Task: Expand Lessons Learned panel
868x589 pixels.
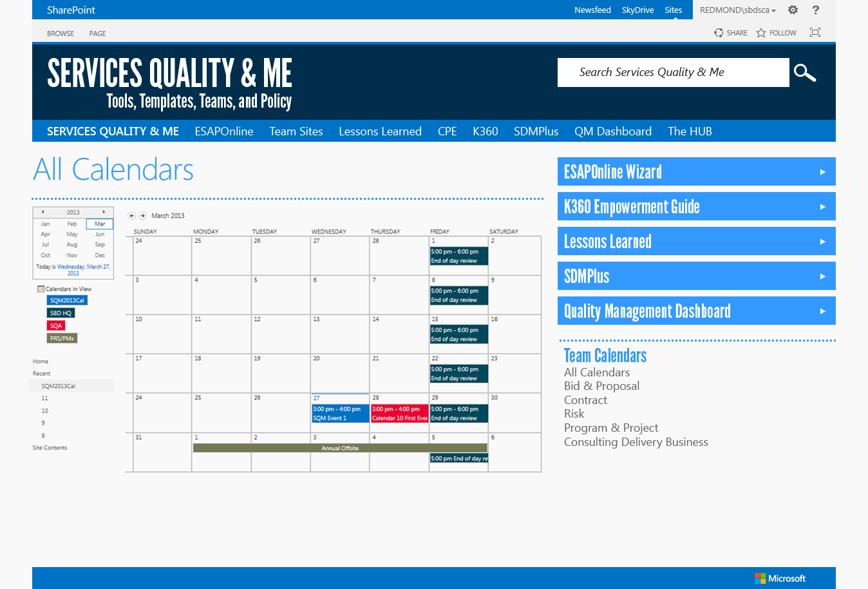Action: point(697,241)
